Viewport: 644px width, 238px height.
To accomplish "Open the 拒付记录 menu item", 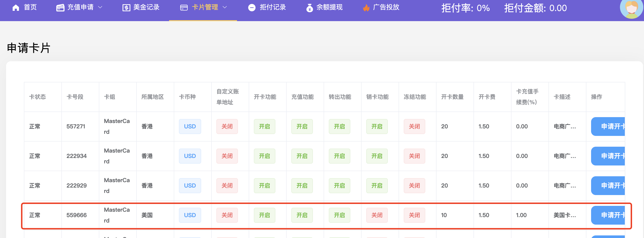I will point(273,7).
